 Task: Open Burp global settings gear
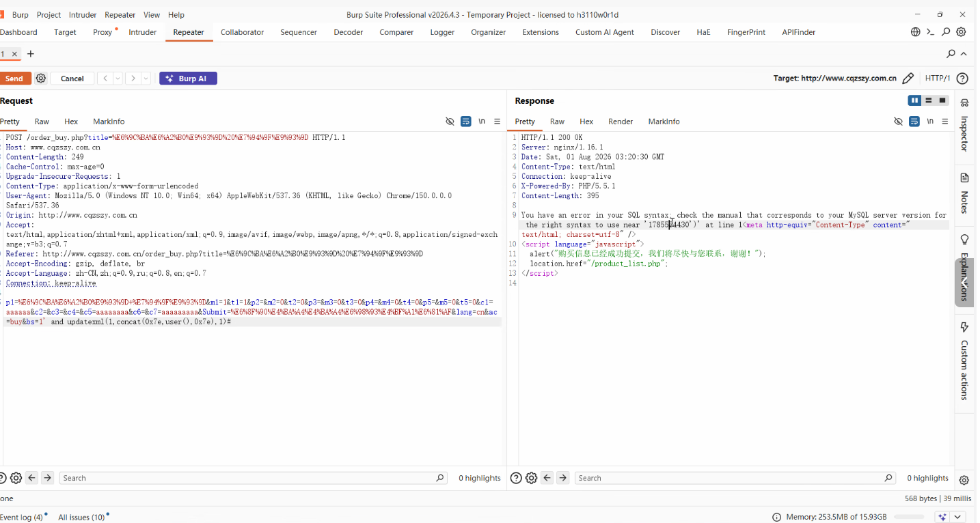click(961, 32)
